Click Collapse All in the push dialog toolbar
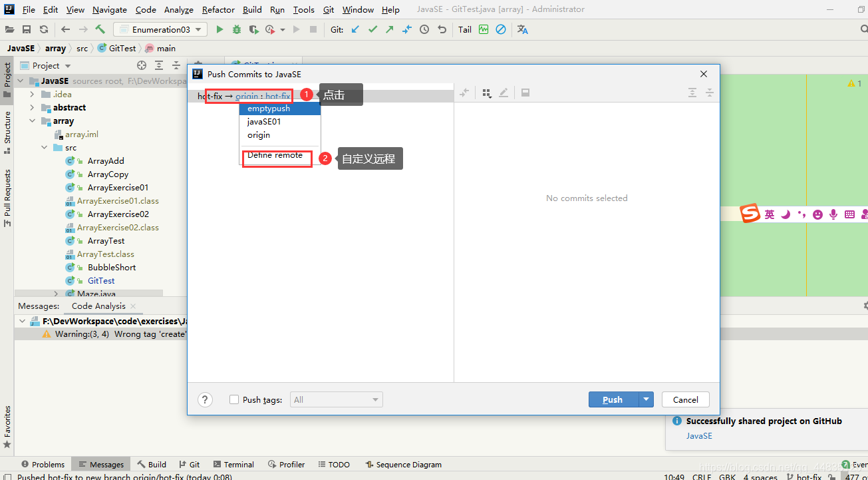 pyautogui.click(x=709, y=93)
